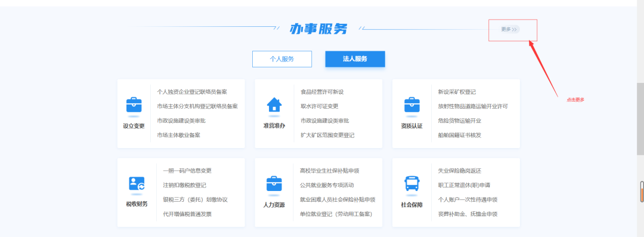Open 扩大矿区范围变更登记
644x237 pixels.
[327, 135]
